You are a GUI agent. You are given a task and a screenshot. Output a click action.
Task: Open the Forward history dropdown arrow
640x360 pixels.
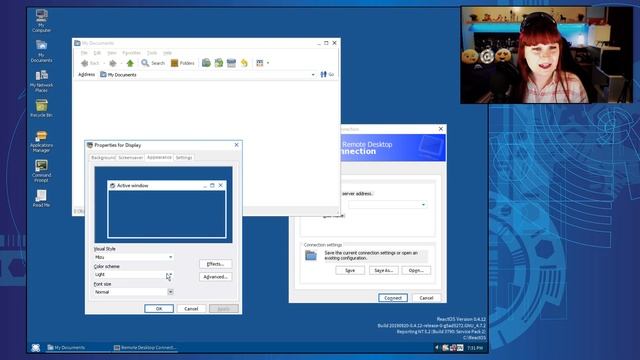click(121, 63)
